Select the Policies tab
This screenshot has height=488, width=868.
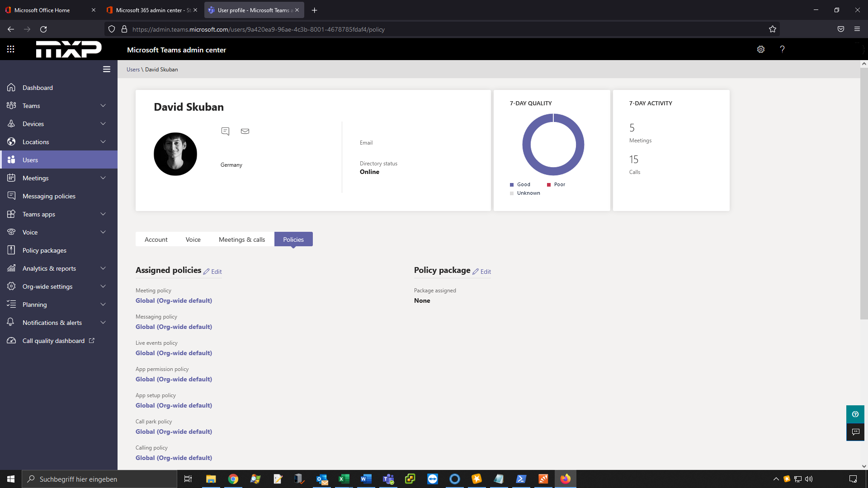click(x=293, y=239)
